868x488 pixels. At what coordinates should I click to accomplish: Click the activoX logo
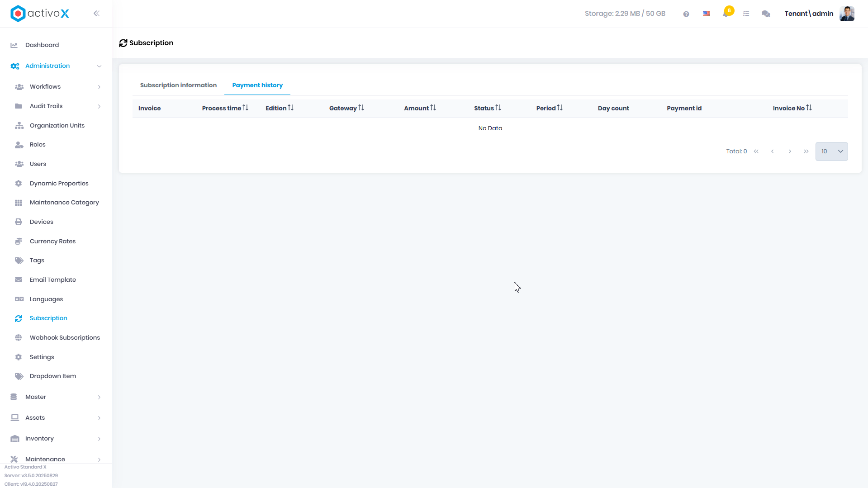tap(40, 14)
